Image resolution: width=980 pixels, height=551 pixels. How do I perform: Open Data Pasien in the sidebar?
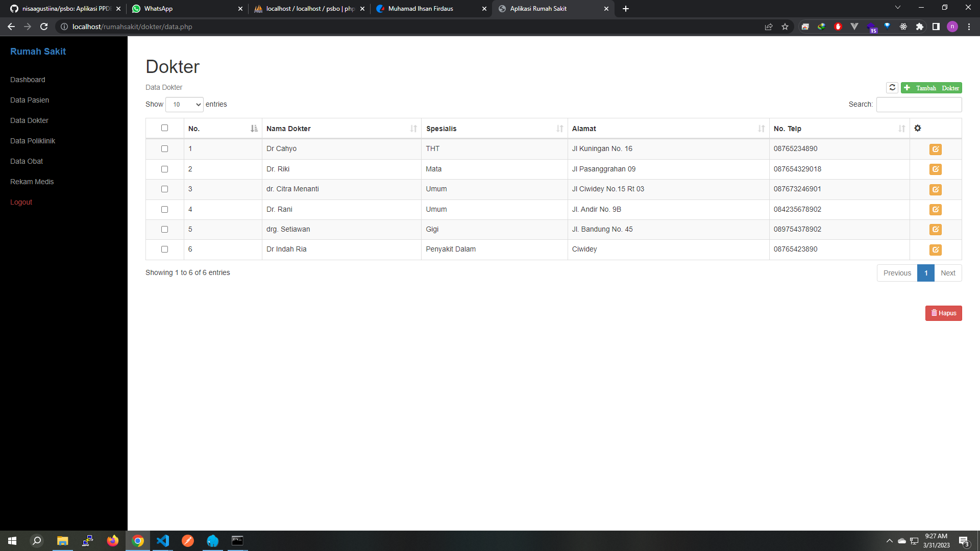30,100
